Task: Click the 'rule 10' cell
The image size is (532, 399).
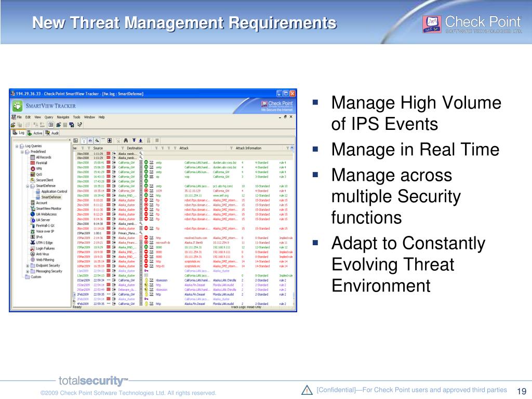Action: coord(283,187)
